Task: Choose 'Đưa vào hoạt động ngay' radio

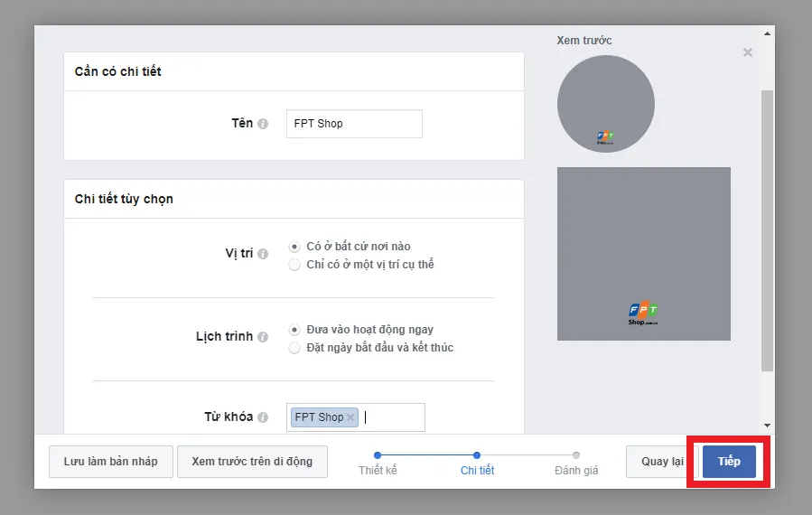Action: pyautogui.click(x=294, y=330)
